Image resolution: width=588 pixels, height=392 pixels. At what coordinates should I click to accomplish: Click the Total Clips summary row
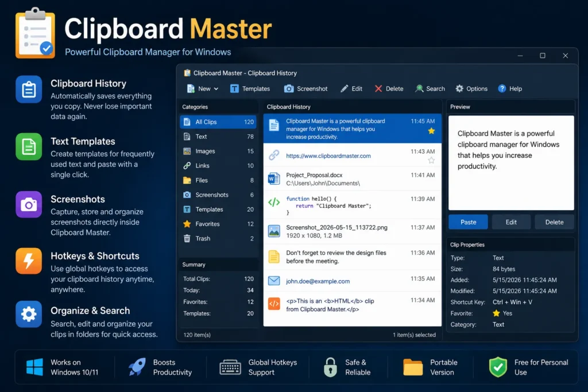tap(218, 279)
